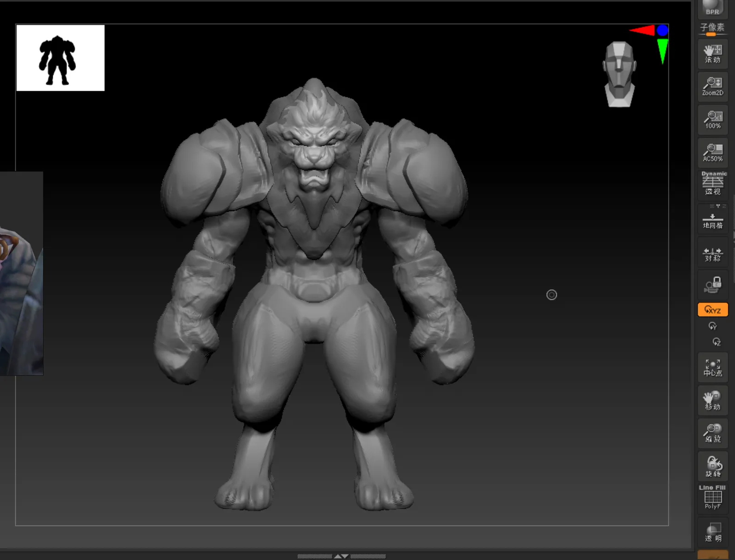Click the BPR render button
Image resolution: width=735 pixels, height=560 pixels.
(712, 8)
